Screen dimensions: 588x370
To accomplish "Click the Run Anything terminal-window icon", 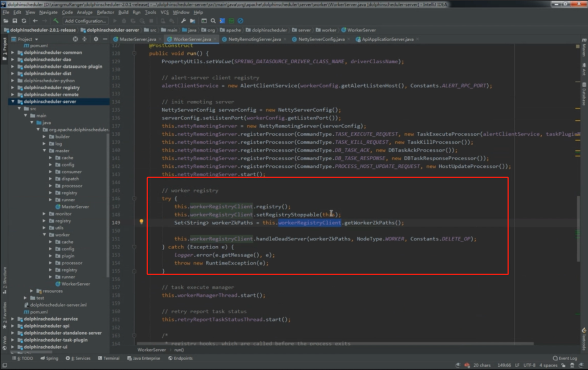I will pos(204,21).
